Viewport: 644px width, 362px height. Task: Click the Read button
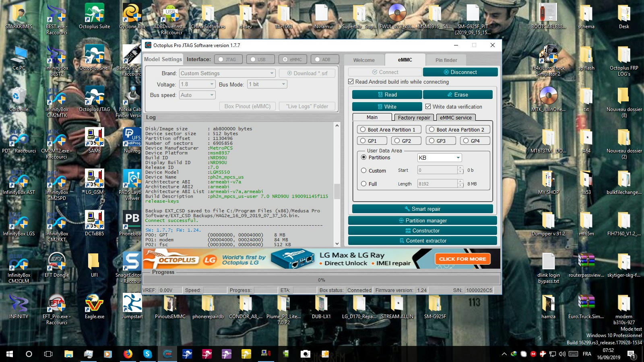pos(387,95)
